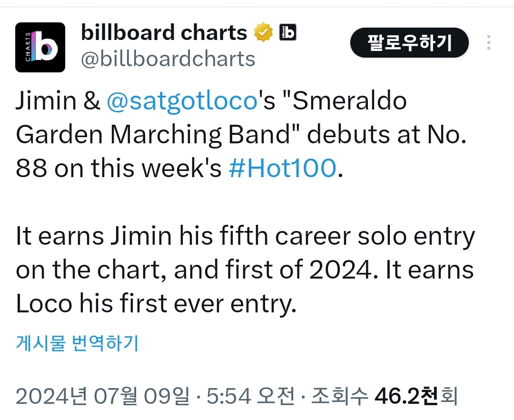Follow the account via 팔로우하기 button
Viewport: 514px width, 420px height.
(409, 43)
